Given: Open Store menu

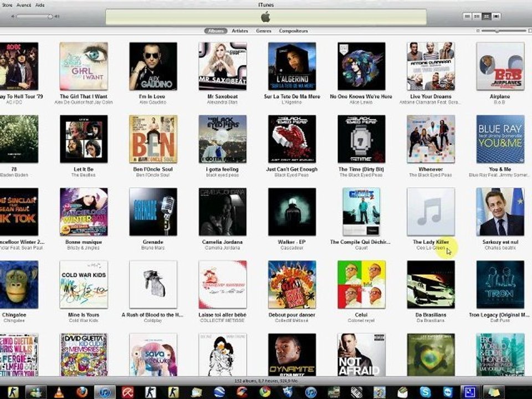Looking at the screenshot, I should [x=7, y=5].
